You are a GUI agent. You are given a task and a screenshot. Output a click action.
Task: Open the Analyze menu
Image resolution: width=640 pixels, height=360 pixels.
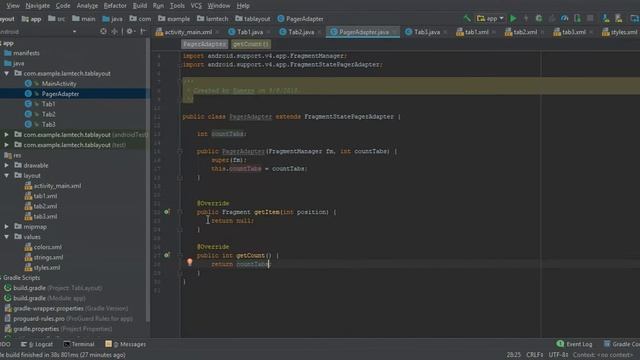tap(87, 6)
